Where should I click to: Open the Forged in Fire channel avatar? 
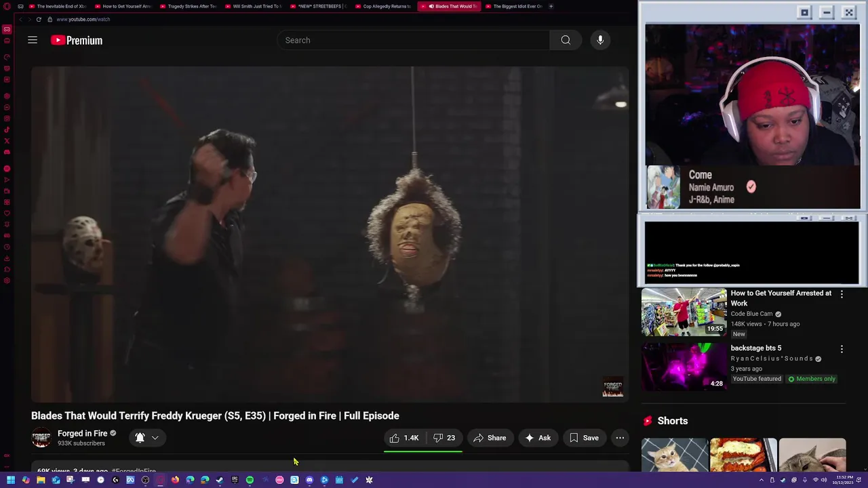pos(41,438)
